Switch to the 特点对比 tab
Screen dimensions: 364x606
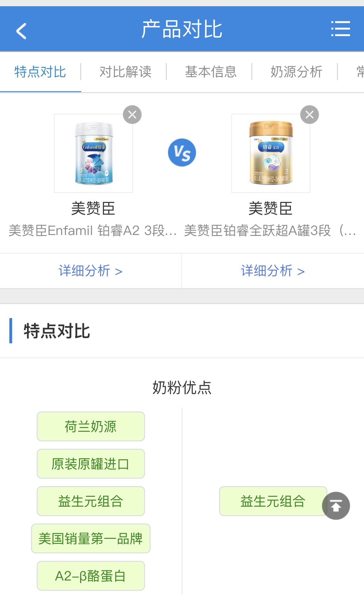coord(40,72)
